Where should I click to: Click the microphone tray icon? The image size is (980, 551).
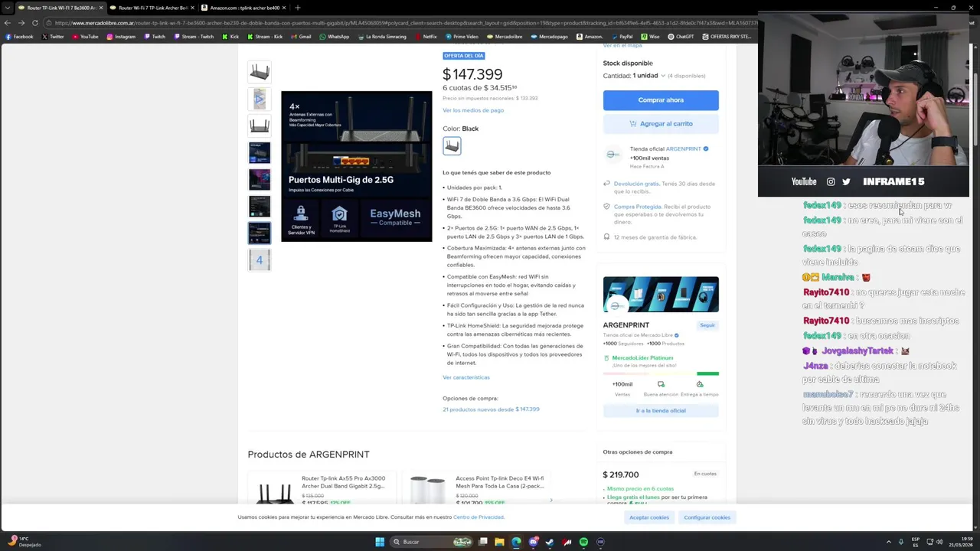(x=901, y=542)
